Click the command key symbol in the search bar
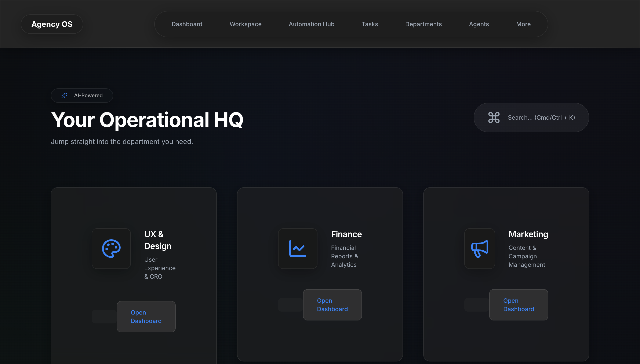Screen dimensions: 640x364 493,118
